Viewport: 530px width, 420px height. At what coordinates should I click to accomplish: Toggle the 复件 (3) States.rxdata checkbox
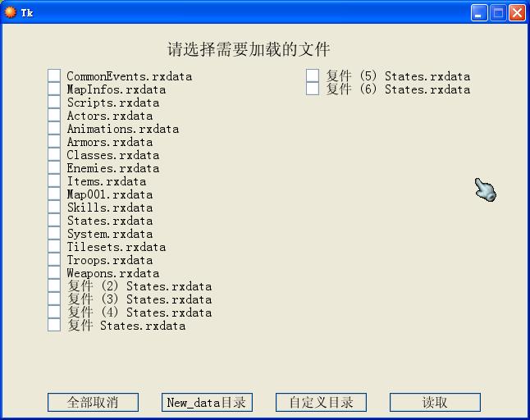point(54,299)
